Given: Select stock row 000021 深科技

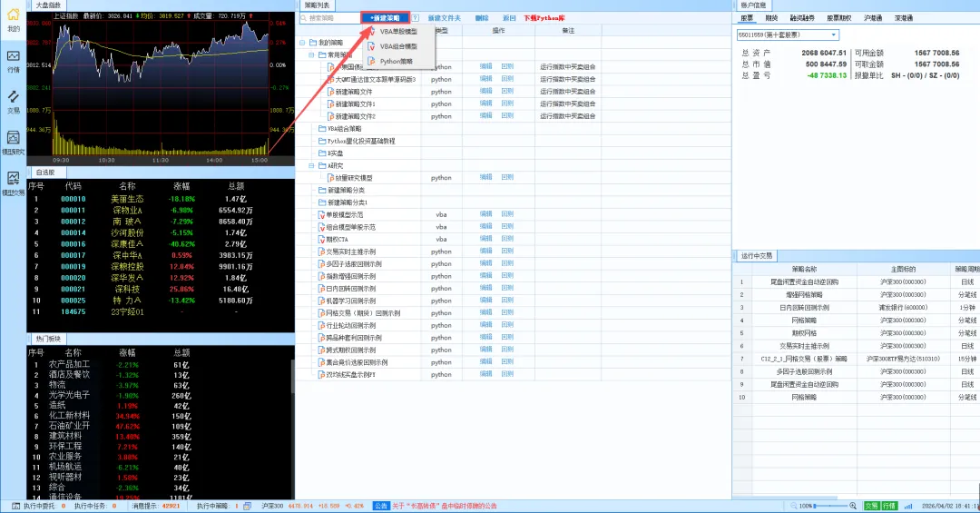Looking at the screenshot, I should coord(161,289).
